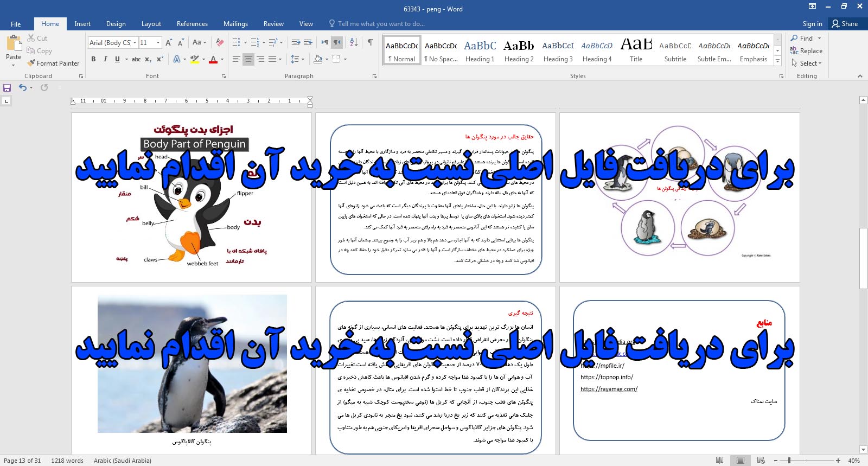868x466 pixels.
Task: Expand the Bullets list dropdown
Action: point(245,42)
